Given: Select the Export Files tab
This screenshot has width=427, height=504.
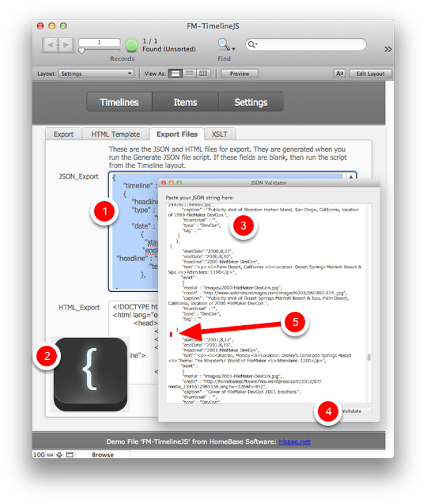Looking at the screenshot, I should (177, 134).
